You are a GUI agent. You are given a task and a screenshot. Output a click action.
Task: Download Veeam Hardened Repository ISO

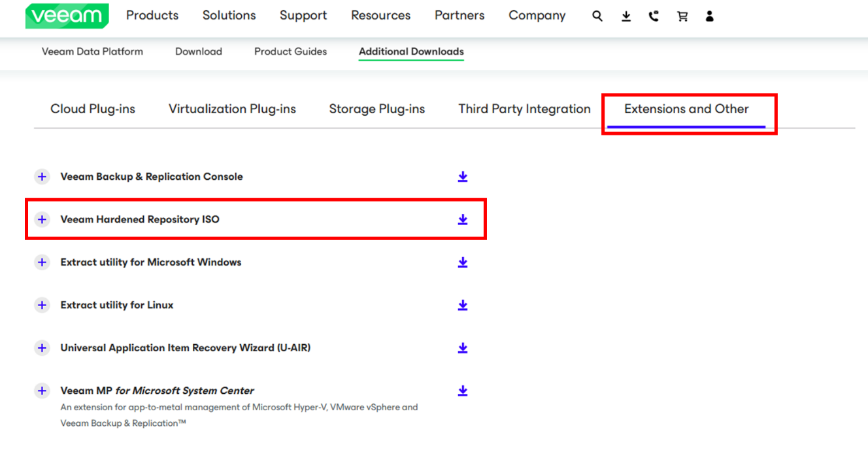(463, 219)
